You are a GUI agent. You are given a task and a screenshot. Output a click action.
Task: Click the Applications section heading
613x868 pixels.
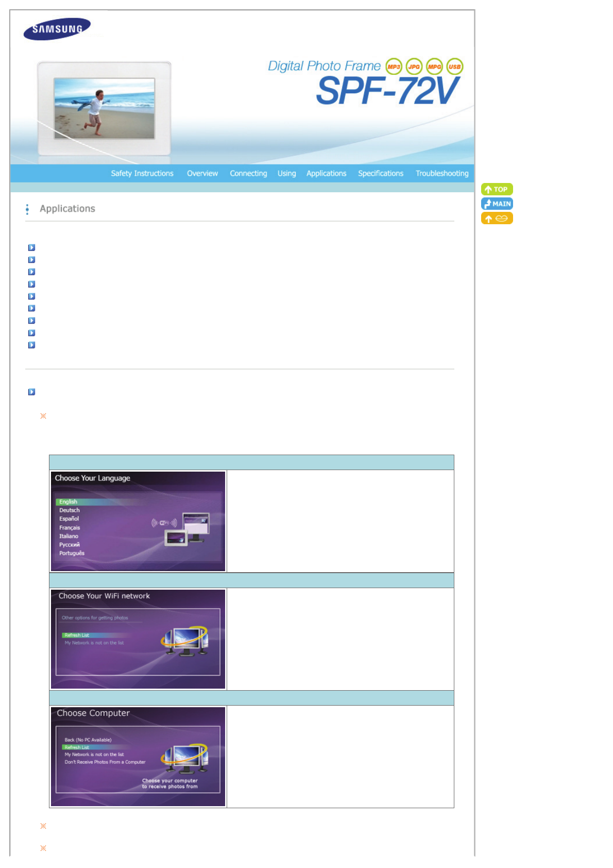coord(67,209)
